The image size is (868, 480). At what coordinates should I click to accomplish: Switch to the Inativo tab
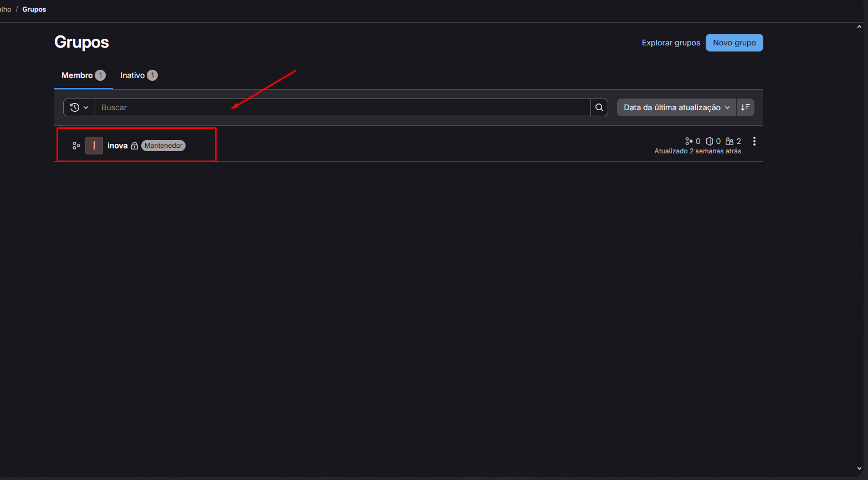(139, 75)
